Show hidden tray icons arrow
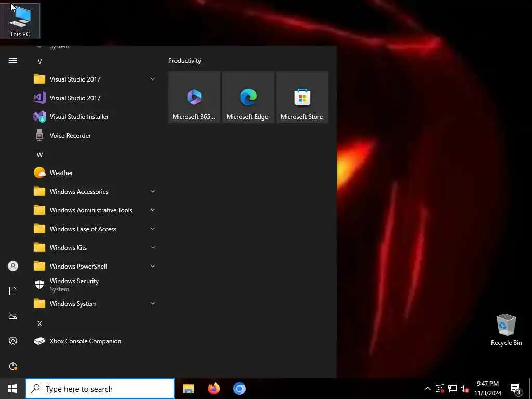The width and height of the screenshot is (532, 399). 428,389
